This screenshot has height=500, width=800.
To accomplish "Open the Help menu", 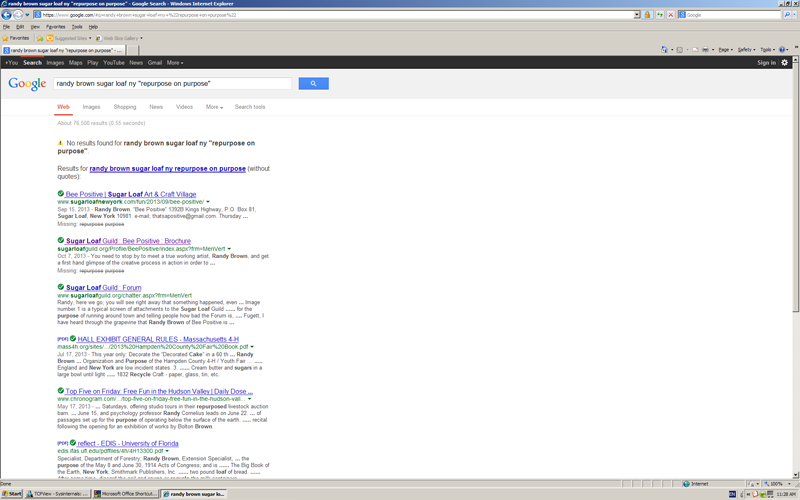I will click(93, 27).
